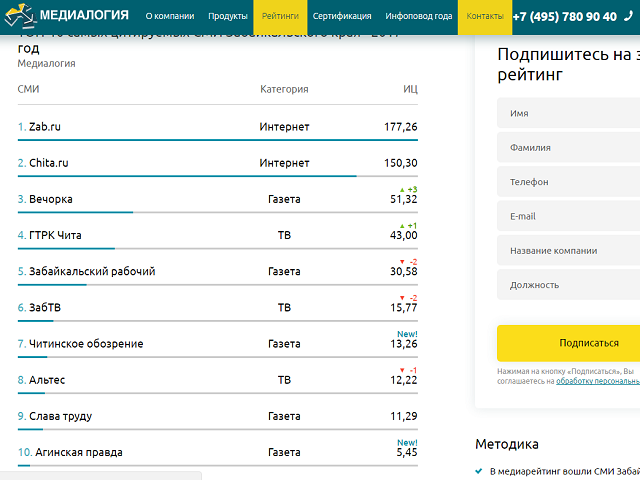Open Инфоповод года page
The image size is (640, 480).
pos(419,16)
